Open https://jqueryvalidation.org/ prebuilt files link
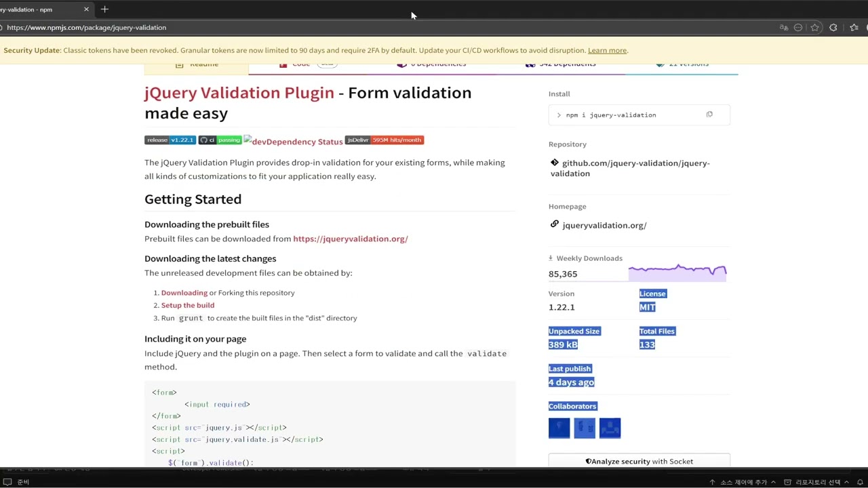Screen dimensions: 868x488 (350, 239)
